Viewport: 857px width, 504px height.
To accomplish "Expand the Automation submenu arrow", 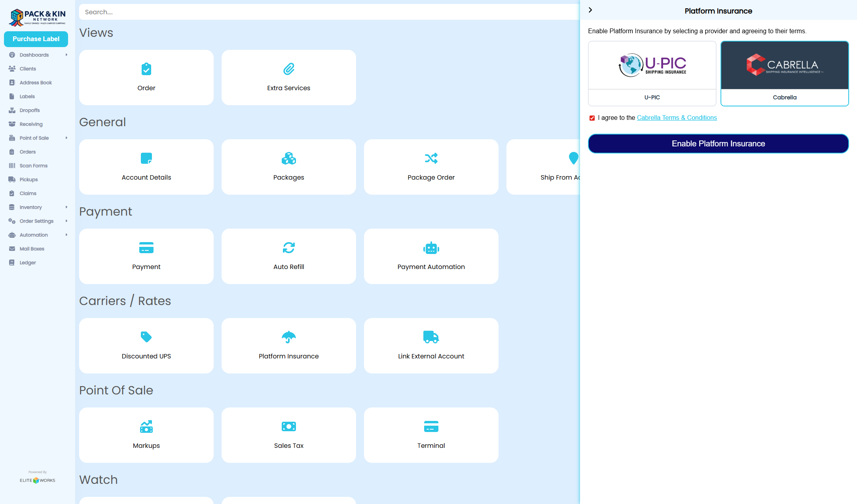I will pyautogui.click(x=66, y=235).
